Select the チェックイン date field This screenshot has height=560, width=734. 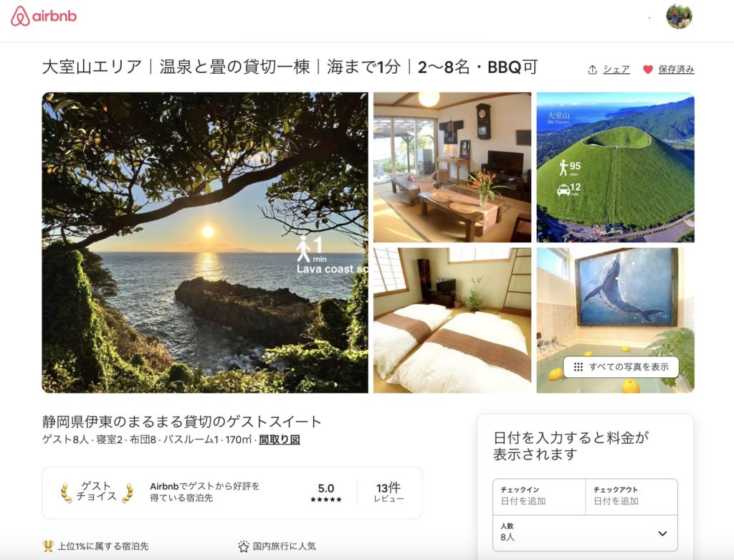pyautogui.click(x=539, y=496)
